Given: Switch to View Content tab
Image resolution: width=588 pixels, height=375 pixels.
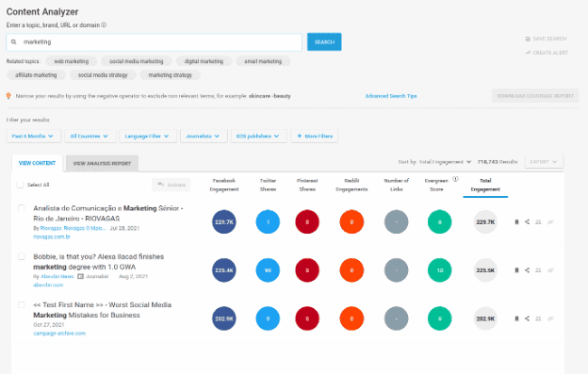Looking at the screenshot, I should click(37, 164).
